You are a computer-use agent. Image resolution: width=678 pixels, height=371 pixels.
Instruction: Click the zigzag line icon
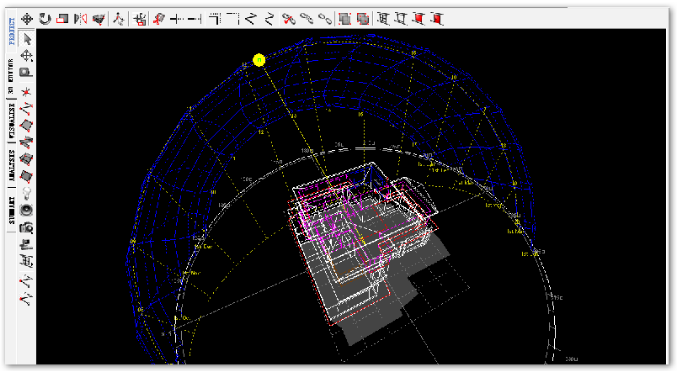(x=269, y=19)
